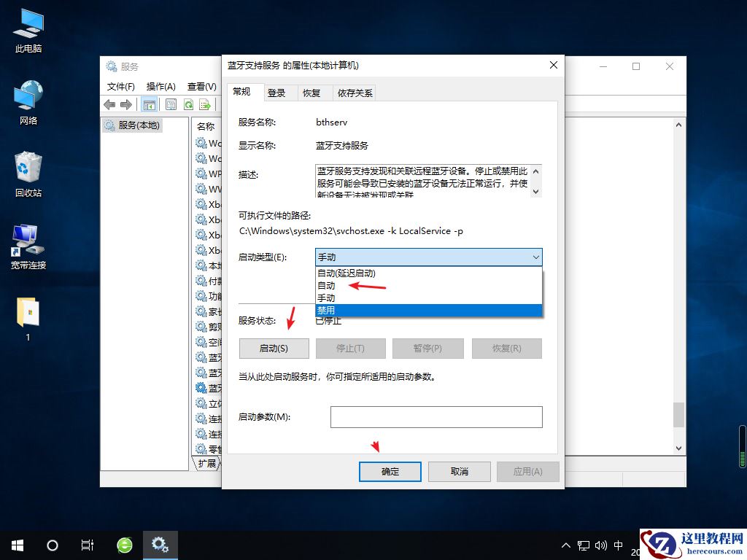Navigate forward in the Services console
The width and height of the screenshot is (747, 560).
pyautogui.click(x=125, y=104)
